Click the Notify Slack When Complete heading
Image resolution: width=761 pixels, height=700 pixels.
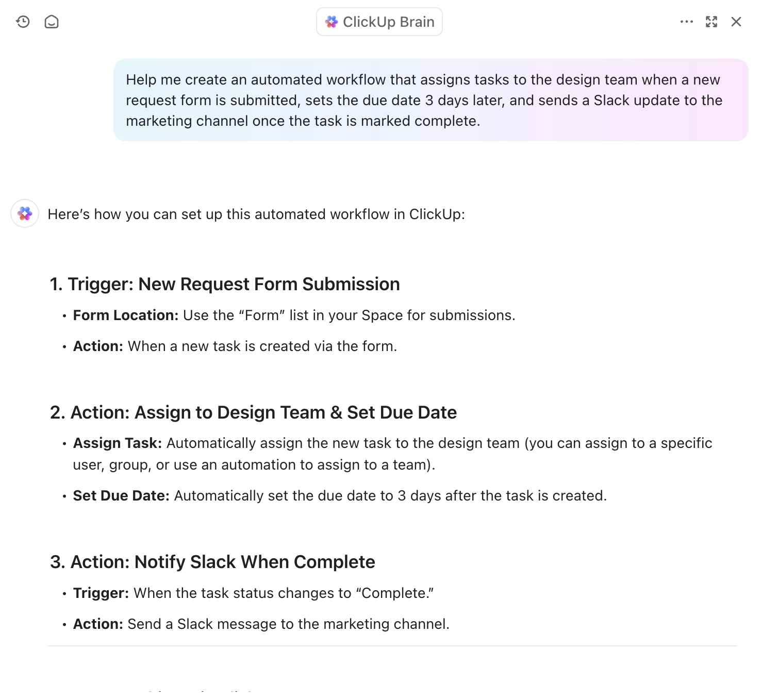point(213,561)
